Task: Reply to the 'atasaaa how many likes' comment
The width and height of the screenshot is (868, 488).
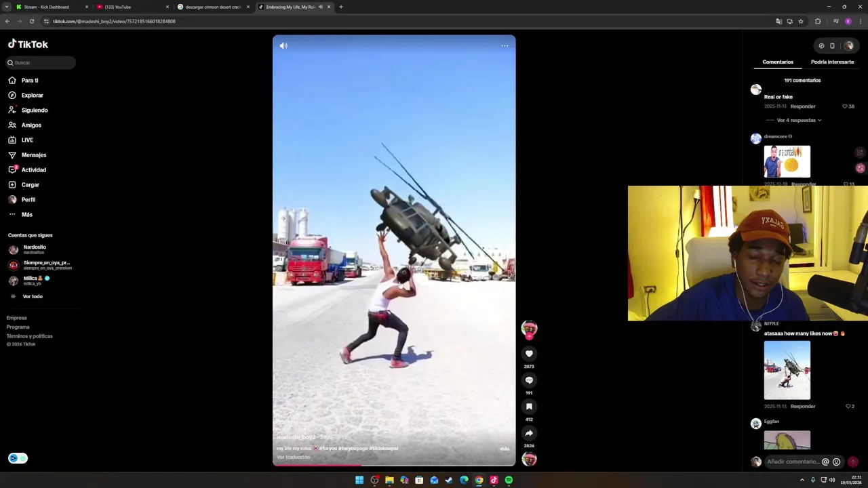Action: click(x=803, y=406)
